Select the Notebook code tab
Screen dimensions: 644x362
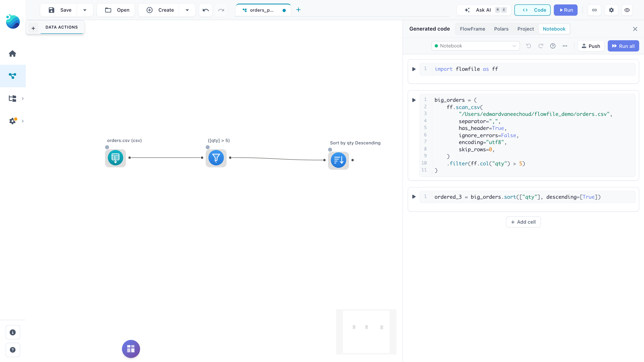click(x=554, y=29)
